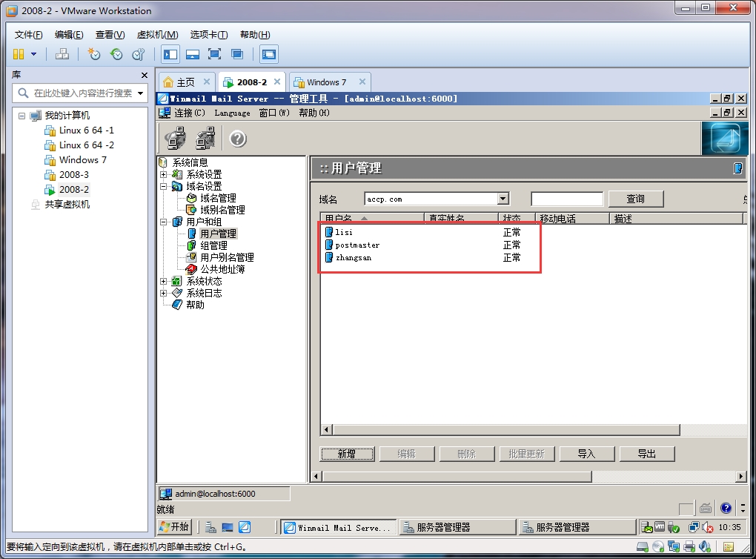Click the Winmail disconnect server toolbar icon
Screen dimensions: 756x559
point(205,139)
